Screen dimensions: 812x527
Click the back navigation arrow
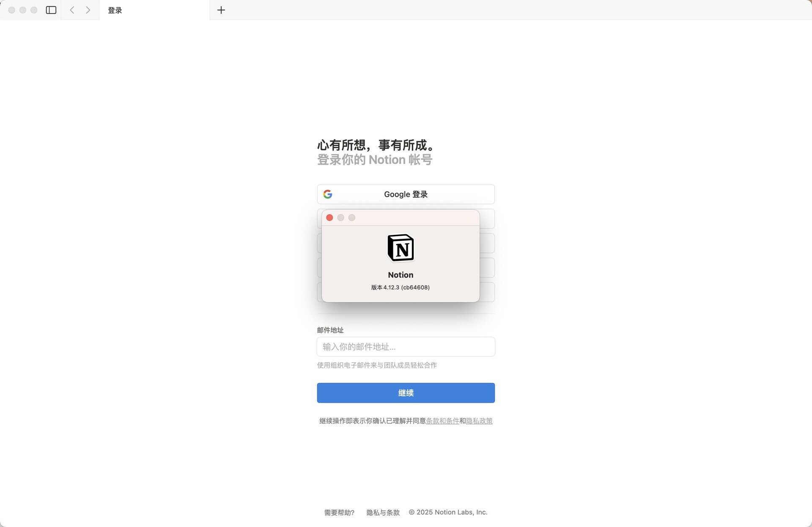click(72, 10)
